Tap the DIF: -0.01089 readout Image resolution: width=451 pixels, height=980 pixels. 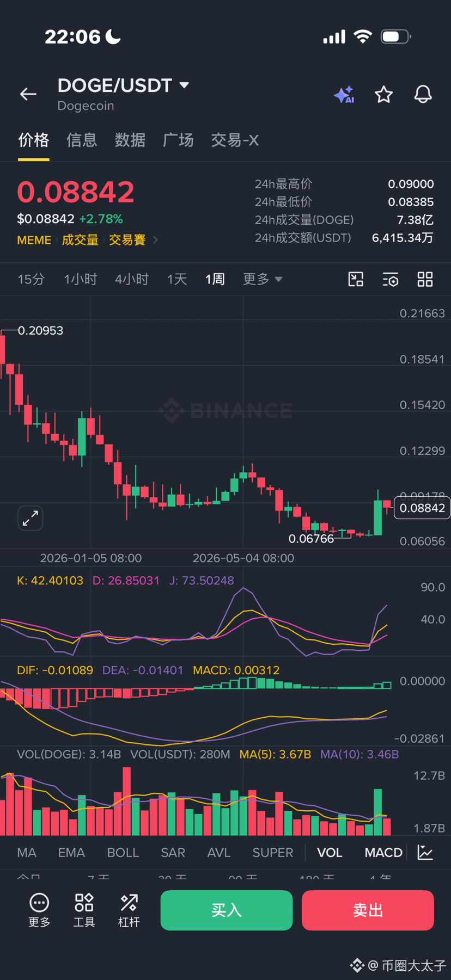pos(55,670)
